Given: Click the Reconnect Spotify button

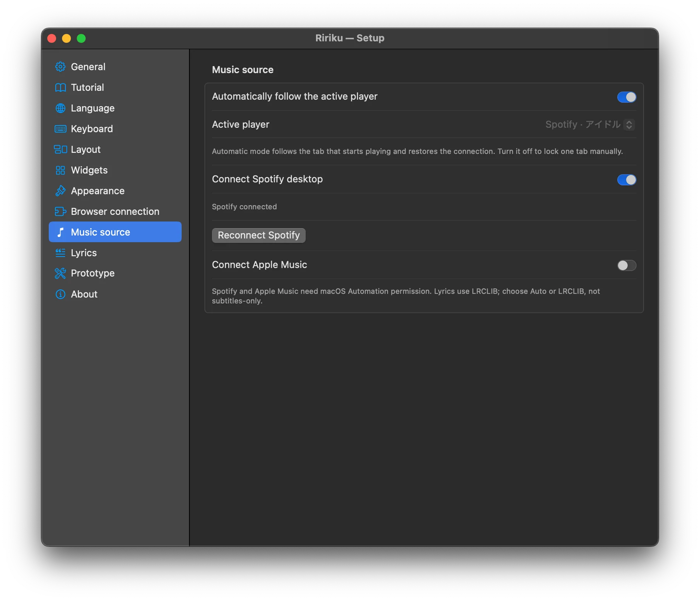Looking at the screenshot, I should tap(259, 235).
